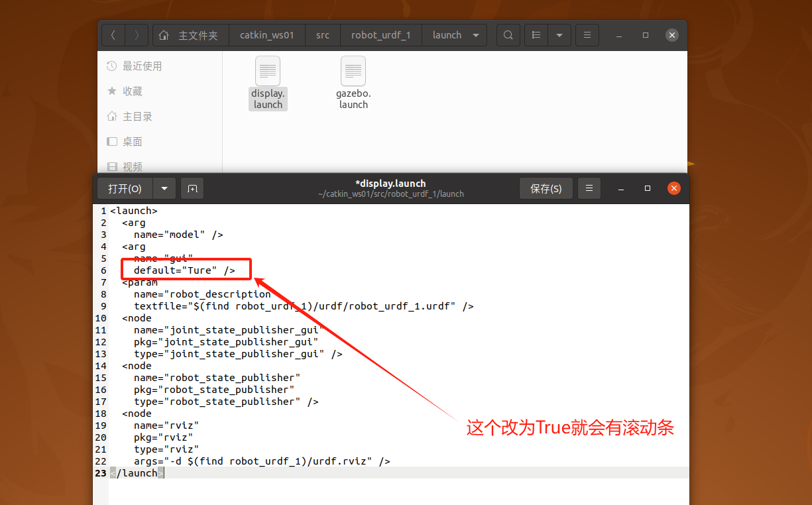Image resolution: width=812 pixels, height=505 pixels.
Task: Click name="rviz" line 19
Action: pyautogui.click(x=166, y=425)
